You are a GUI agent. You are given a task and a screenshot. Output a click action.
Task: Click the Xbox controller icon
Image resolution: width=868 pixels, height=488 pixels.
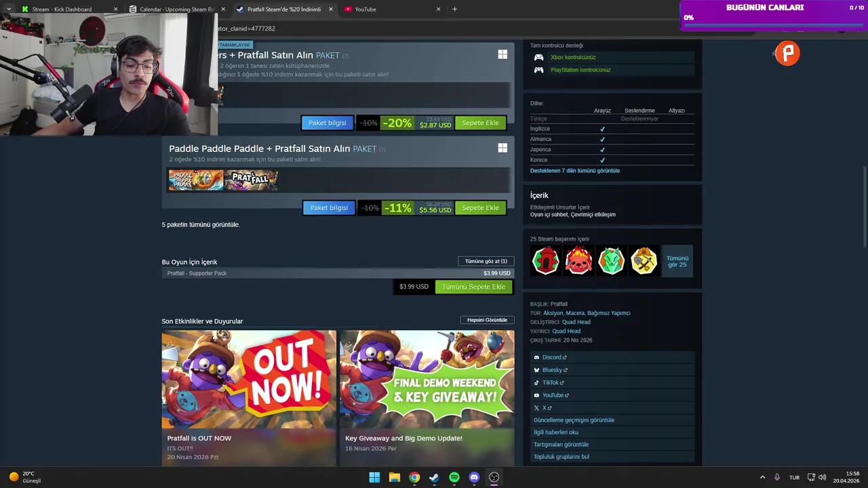coord(538,57)
